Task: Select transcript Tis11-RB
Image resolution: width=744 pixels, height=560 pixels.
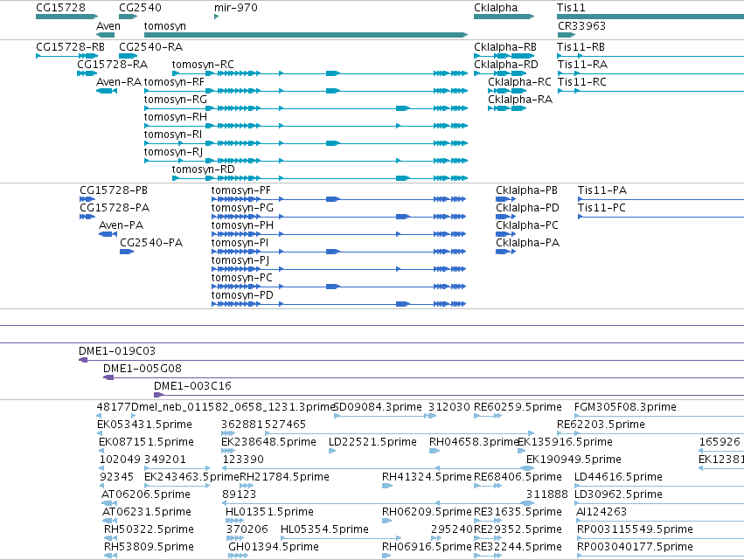Action: [x=650, y=56]
